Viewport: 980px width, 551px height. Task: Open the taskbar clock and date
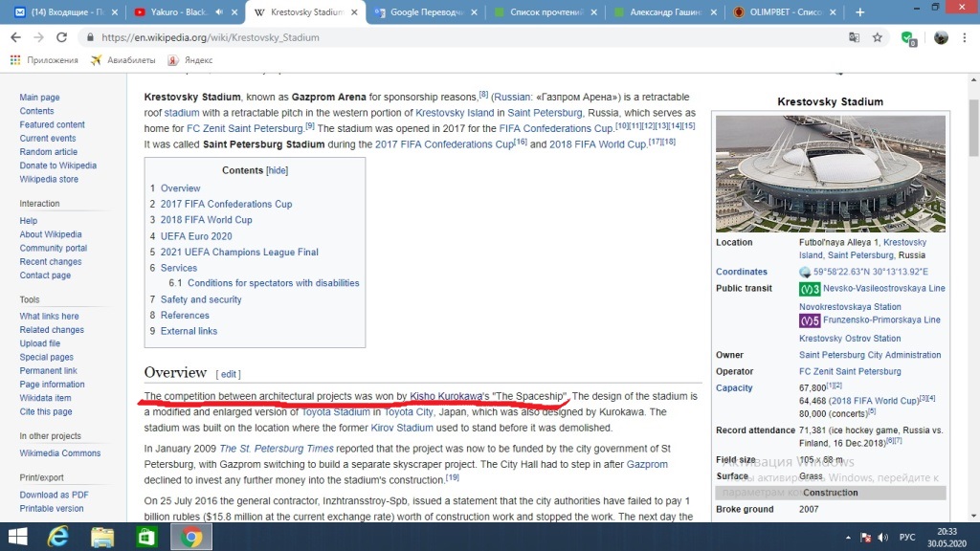pyautogui.click(x=947, y=538)
